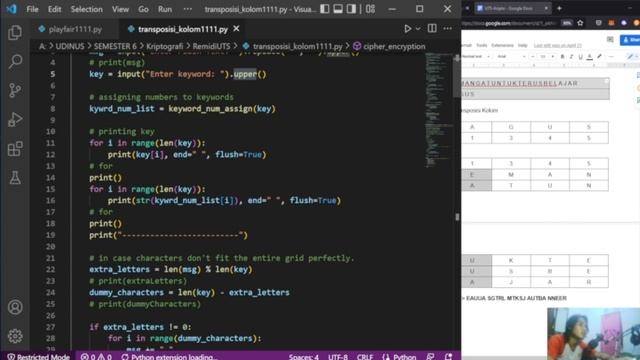The image size is (640, 360).
Task: Click Python extension loading status item
Action: click(169, 356)
